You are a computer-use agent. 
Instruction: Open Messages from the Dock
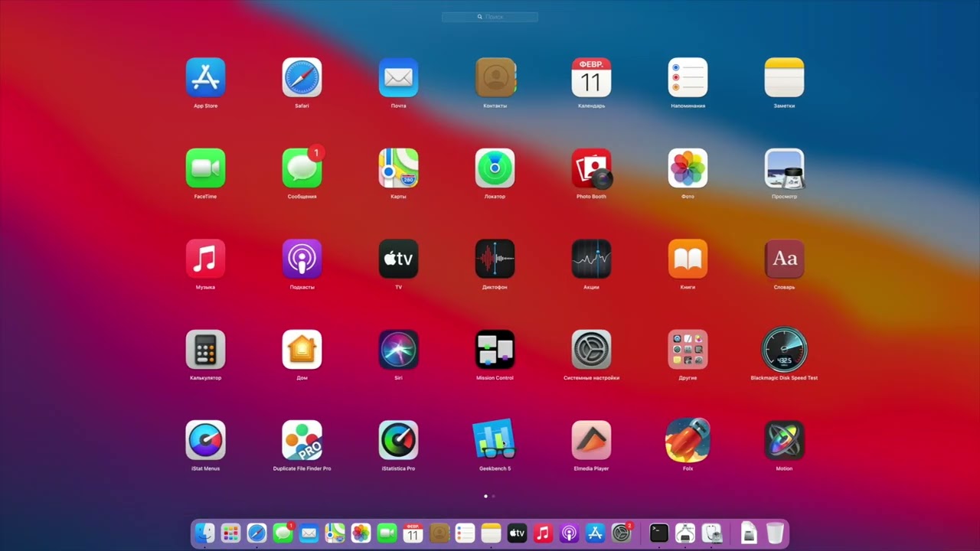[x=283, y=533]
